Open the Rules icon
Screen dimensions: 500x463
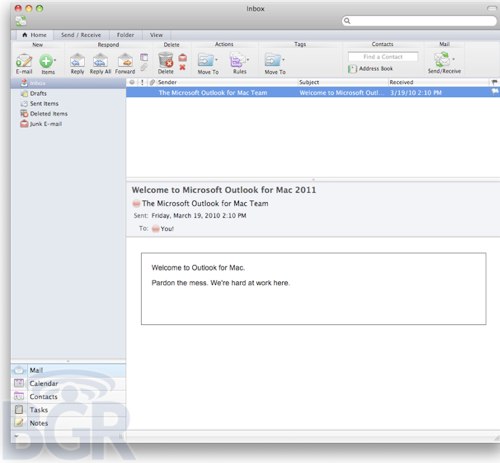tap(237, 61)
